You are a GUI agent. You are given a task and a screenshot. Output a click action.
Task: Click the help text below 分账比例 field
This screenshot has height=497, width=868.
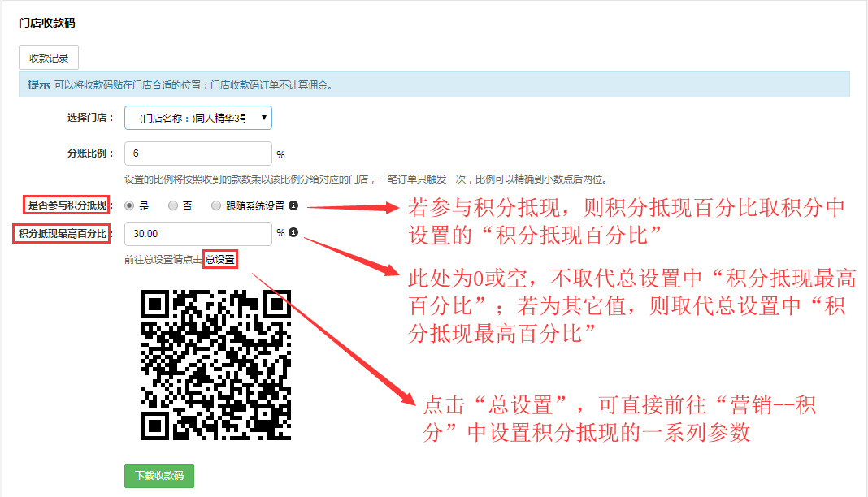[366, 179]
